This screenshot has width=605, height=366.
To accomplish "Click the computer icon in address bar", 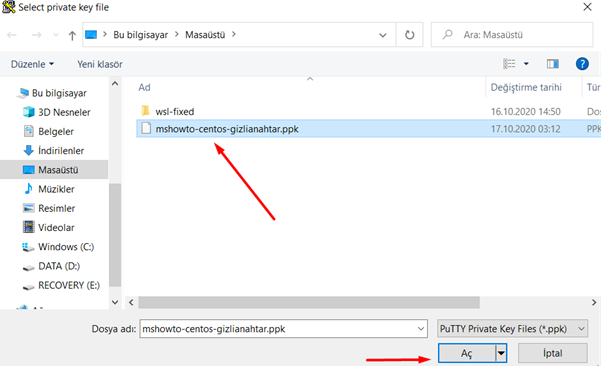I will point(91,35).
